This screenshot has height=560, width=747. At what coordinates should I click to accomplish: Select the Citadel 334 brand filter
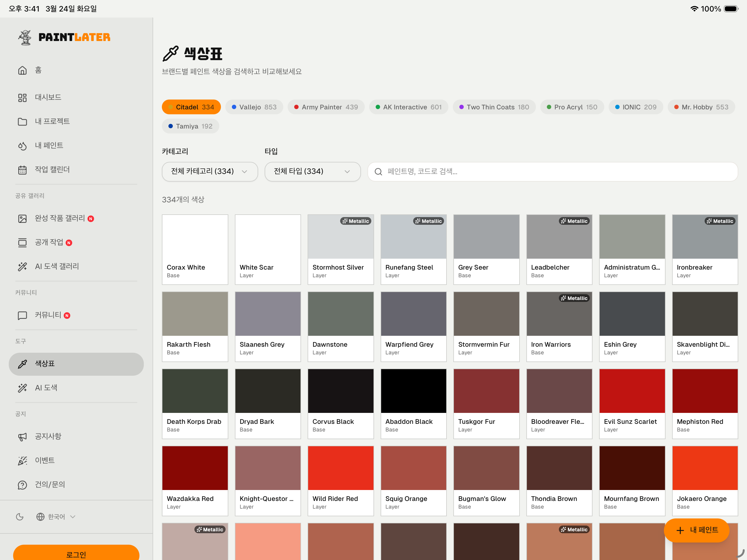coord(191,107)
